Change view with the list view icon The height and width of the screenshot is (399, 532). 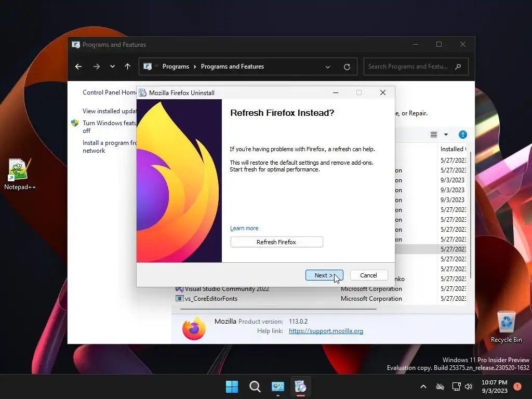[x=434, y=135]
